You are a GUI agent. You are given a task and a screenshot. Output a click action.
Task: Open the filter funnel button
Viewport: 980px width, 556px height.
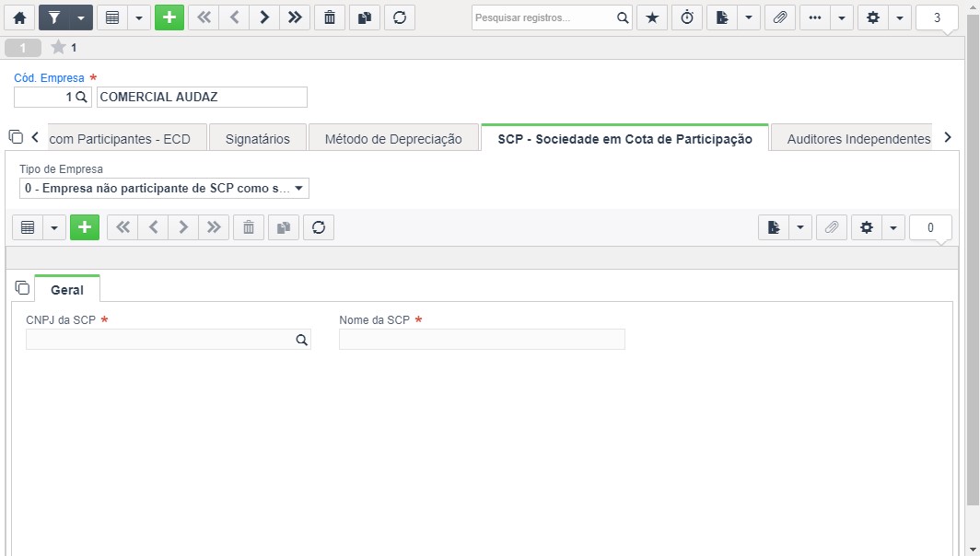[x=54, y=17]
